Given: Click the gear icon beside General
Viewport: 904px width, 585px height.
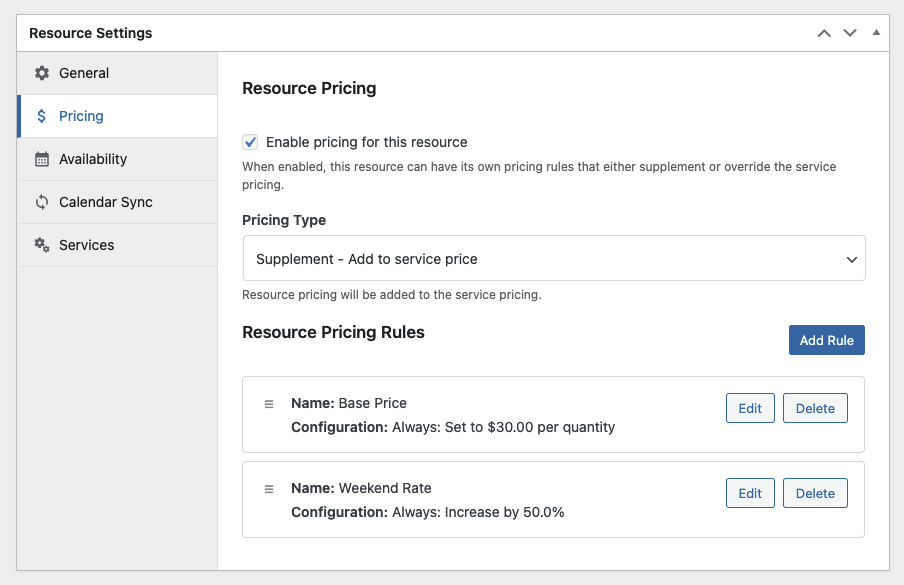Looking at the screenshot, I should 42,73.
